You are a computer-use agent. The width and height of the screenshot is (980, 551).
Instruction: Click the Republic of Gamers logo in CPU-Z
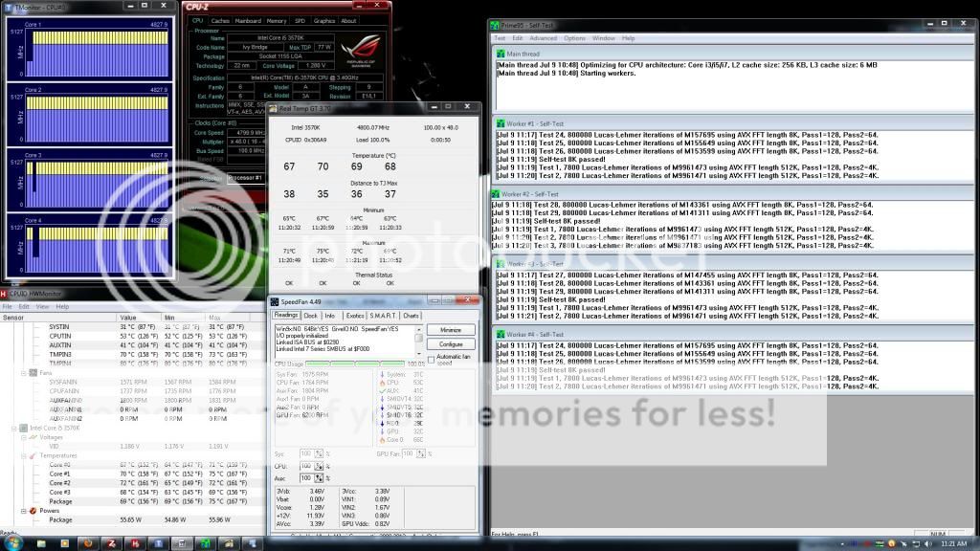[361, 52]
